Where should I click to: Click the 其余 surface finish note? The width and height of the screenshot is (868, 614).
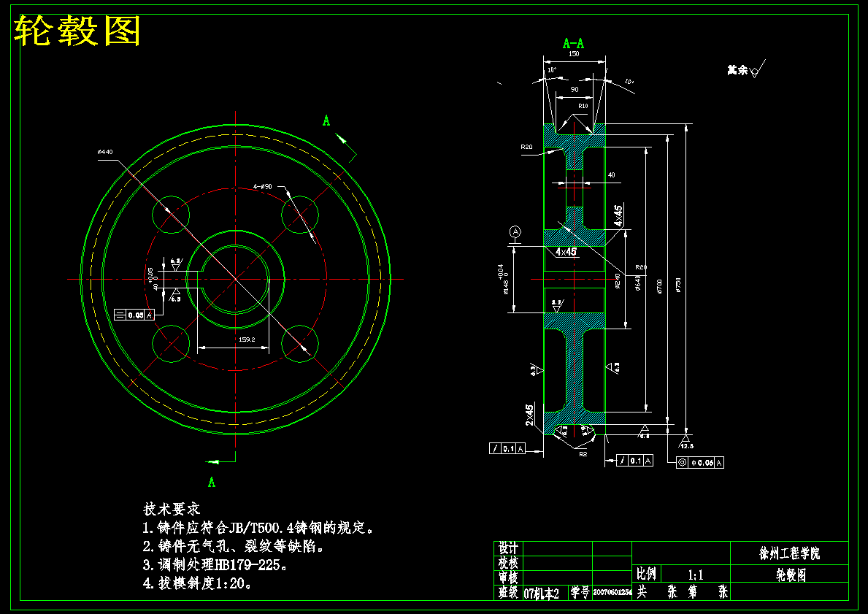click(x=745, y=69)
